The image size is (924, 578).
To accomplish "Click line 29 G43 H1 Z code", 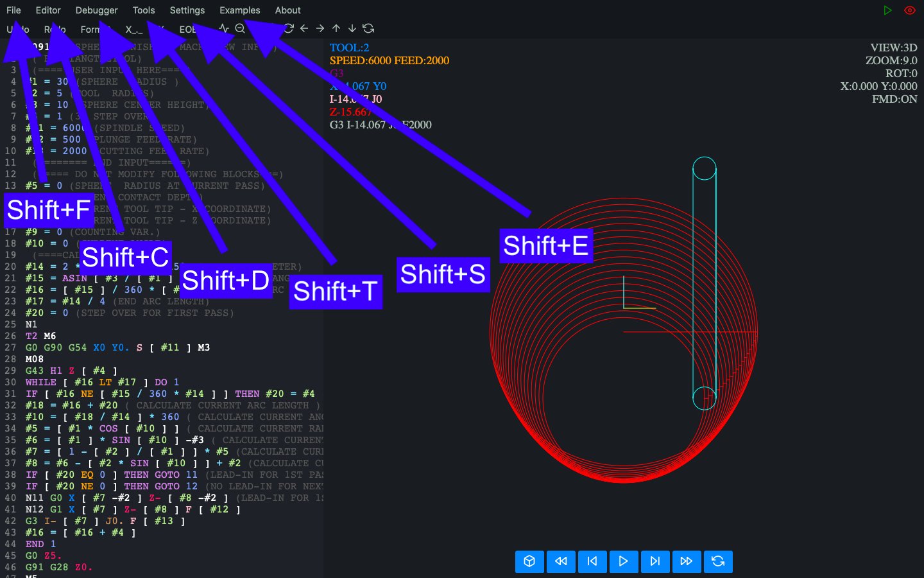I will pyautogui.click(x=72, y=371).
